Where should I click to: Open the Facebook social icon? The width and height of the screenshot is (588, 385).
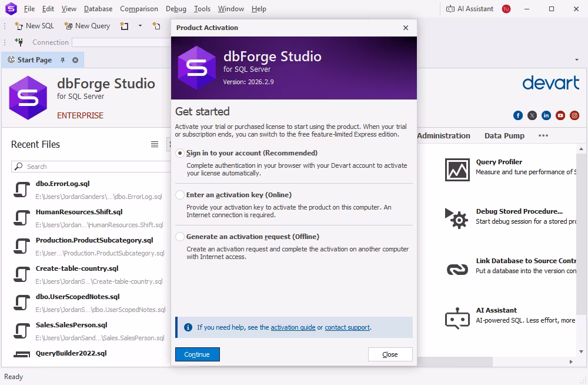[x=518, y=116]
